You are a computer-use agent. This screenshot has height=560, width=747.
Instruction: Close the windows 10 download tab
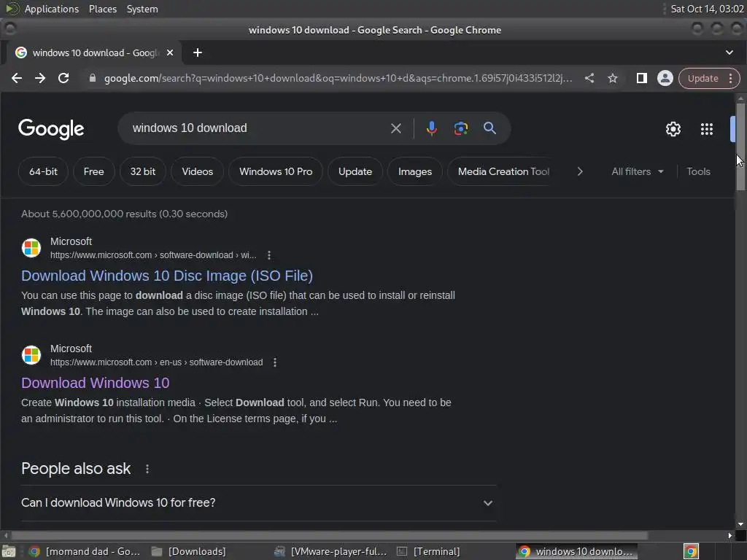pos(170,52)
